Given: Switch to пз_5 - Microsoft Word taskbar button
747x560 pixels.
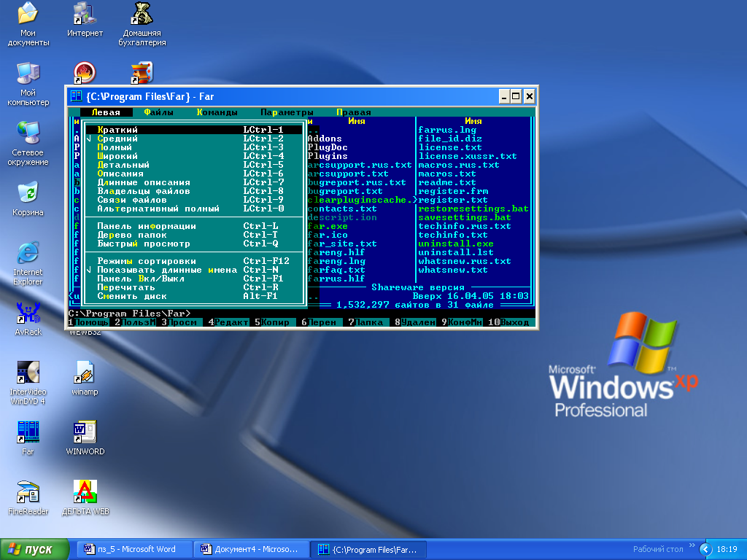Looking at the screenshot, I should click(135, 550).
